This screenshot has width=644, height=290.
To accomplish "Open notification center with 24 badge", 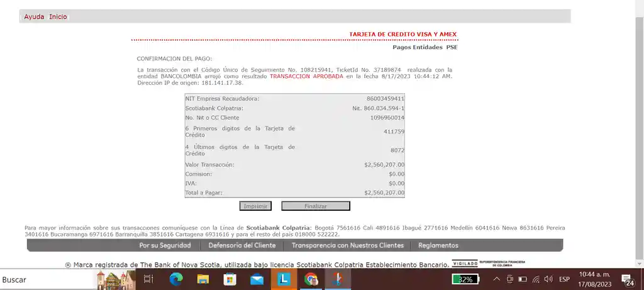I will (x=627, y=280).
